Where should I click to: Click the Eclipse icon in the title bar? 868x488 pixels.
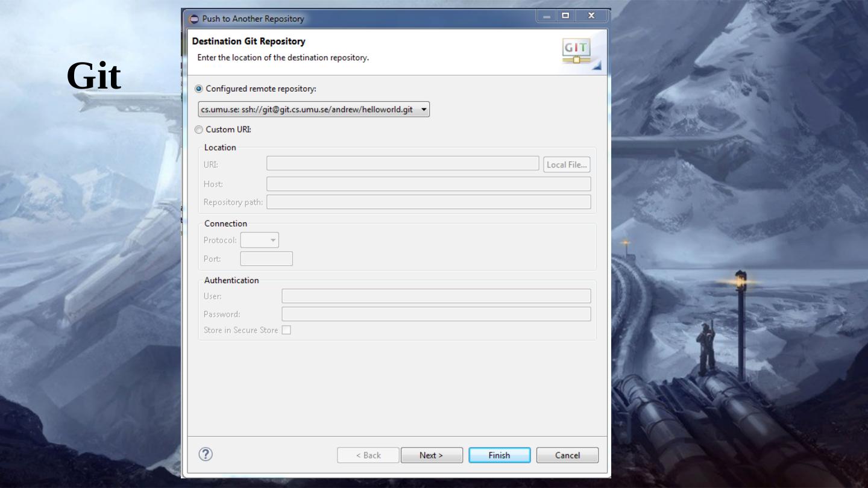(x=193, y=19)
